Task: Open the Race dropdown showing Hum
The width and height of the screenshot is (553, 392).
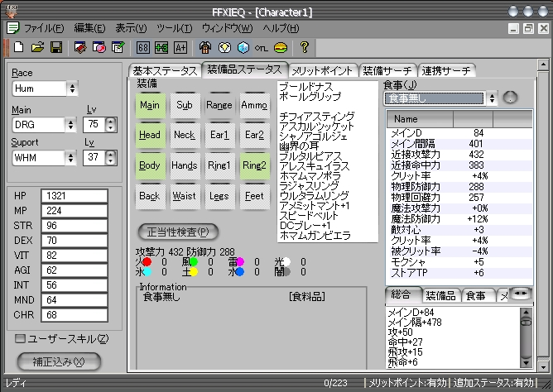Action: tap(46, 88)
